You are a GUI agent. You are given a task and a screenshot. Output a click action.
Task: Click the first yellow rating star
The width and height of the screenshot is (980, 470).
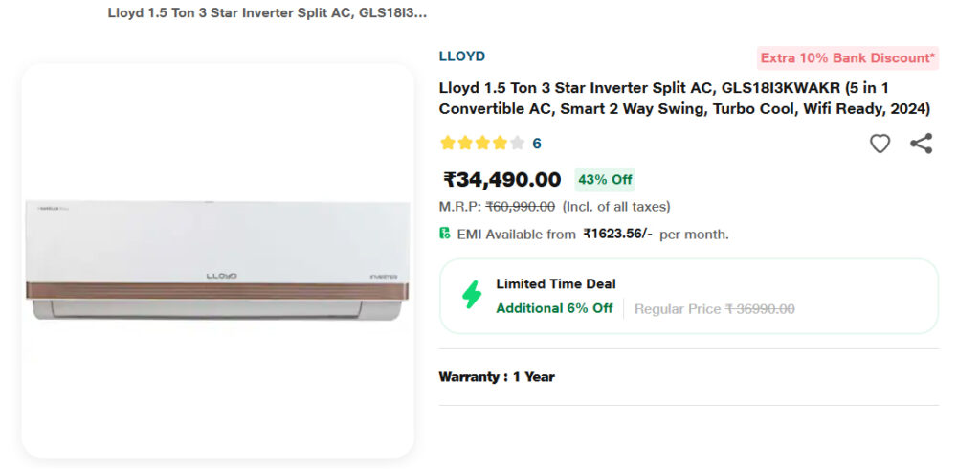click(448, 144)
